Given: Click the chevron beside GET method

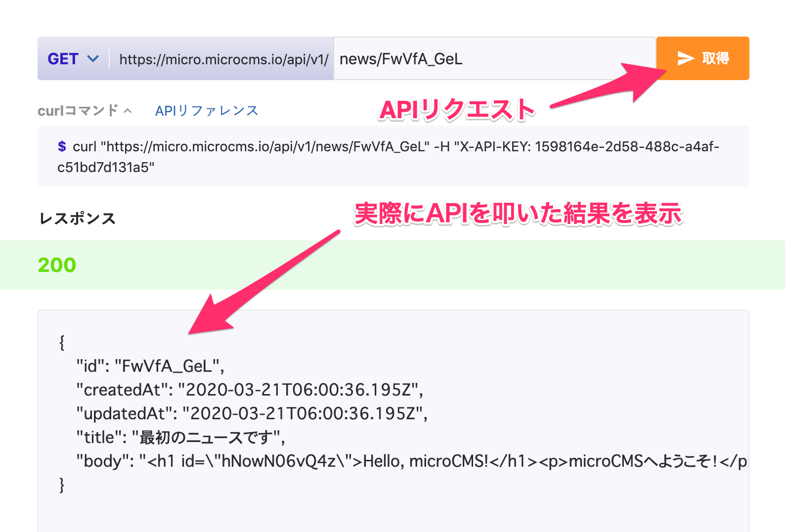Looking at the screenshot, I should tap(93, 59).
